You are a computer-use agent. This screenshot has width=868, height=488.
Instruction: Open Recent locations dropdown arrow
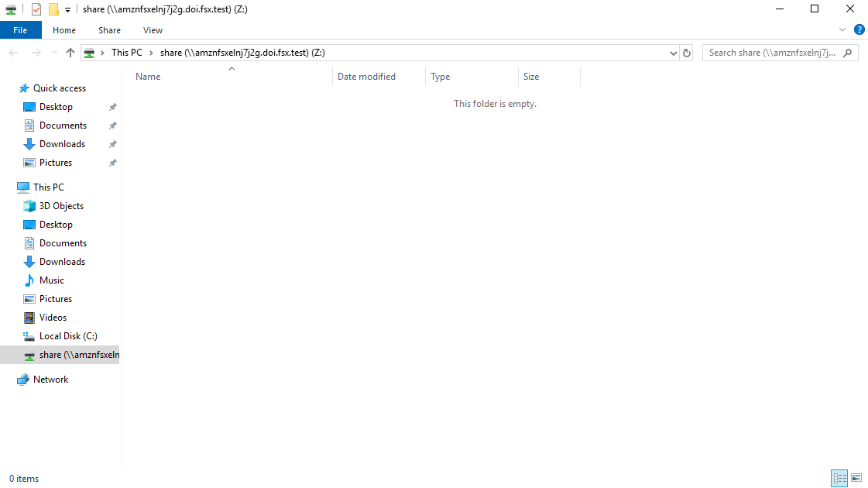pos(54,53)
